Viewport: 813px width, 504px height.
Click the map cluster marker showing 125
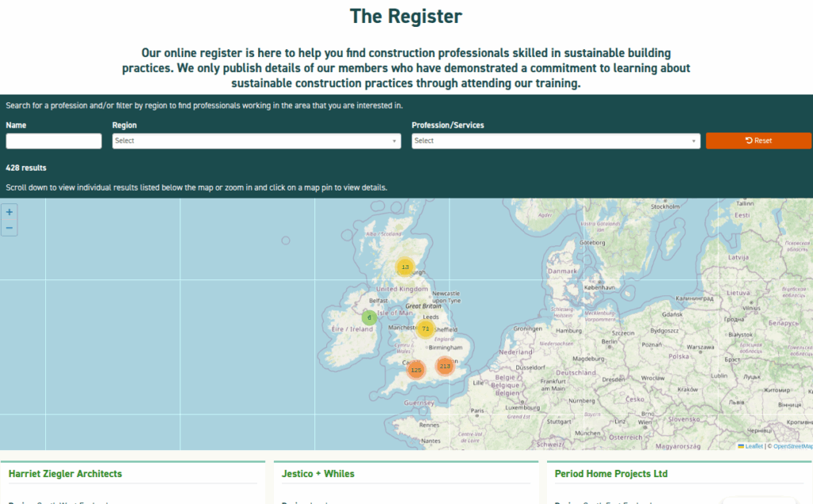(x=416, y=370)
